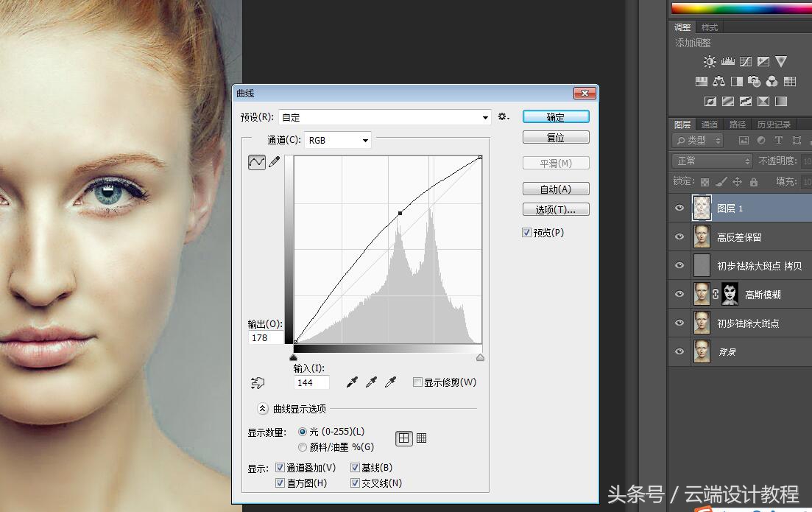The width and height of the screenshot is (812, 512).
Task: Filter layers by adjustment type
Action: 761,141
